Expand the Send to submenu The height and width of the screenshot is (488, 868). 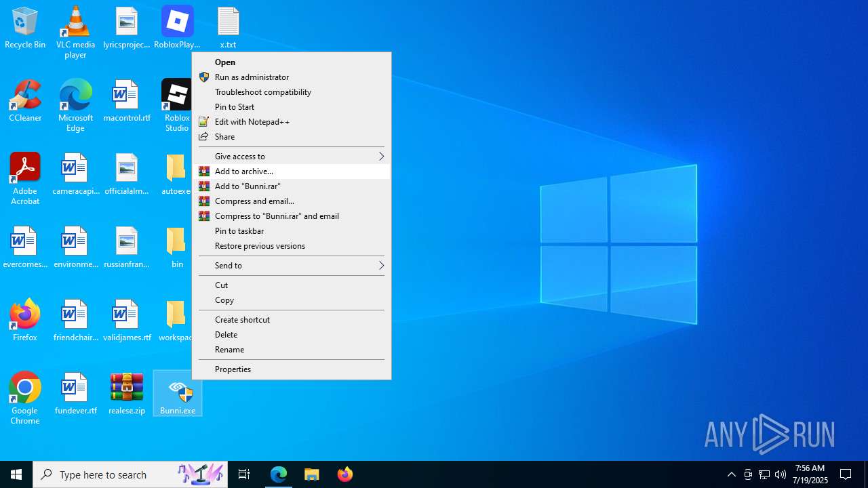(x=292, y=265)
